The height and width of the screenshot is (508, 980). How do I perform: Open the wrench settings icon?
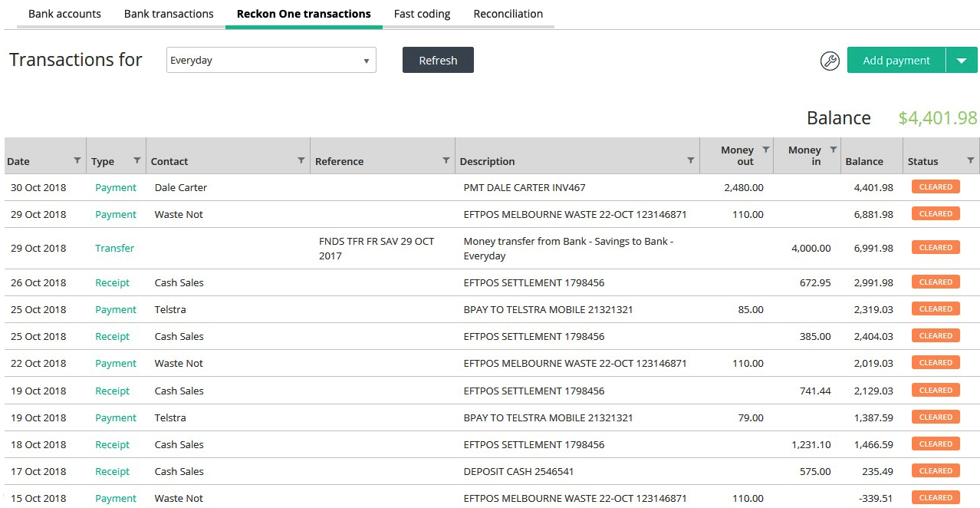(x=830, y=61)
